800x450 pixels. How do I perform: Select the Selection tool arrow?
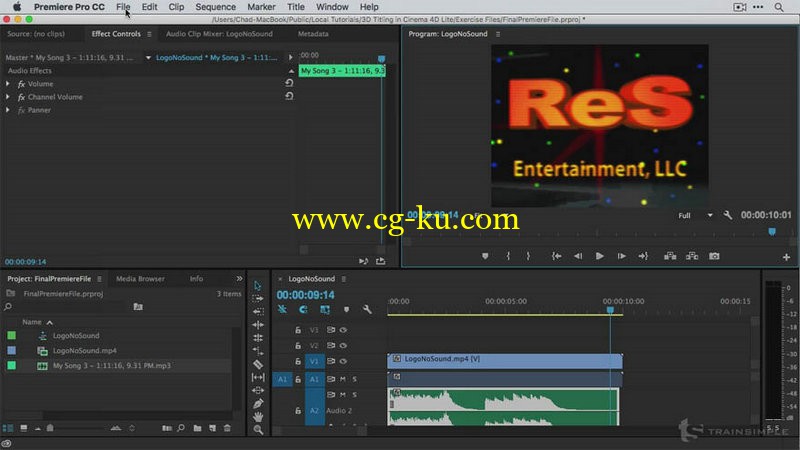(258, 286)
